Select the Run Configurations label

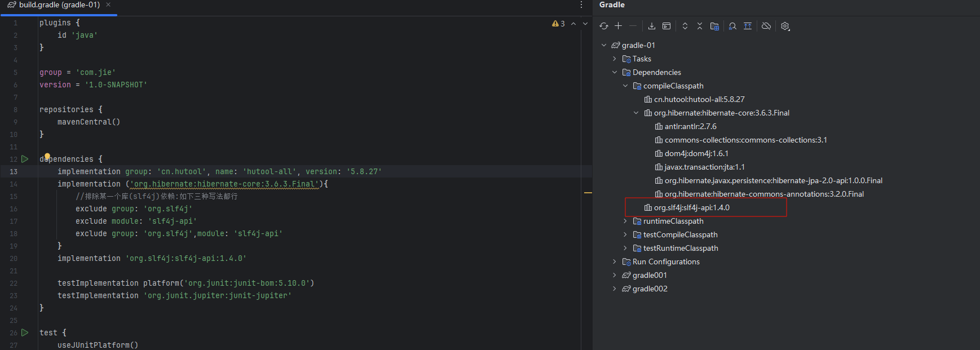pos(666,262)
